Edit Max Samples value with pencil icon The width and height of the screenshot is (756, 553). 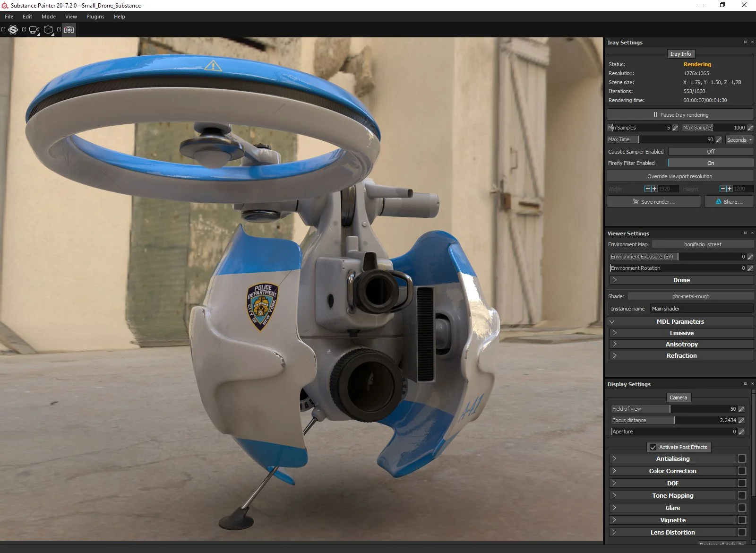point(750,128)
